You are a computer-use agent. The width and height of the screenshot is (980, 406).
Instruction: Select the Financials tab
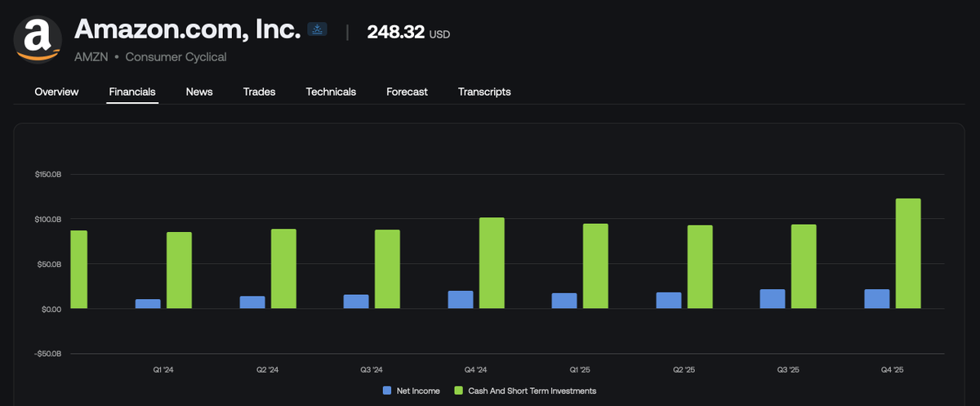click(x=132, y=91)
